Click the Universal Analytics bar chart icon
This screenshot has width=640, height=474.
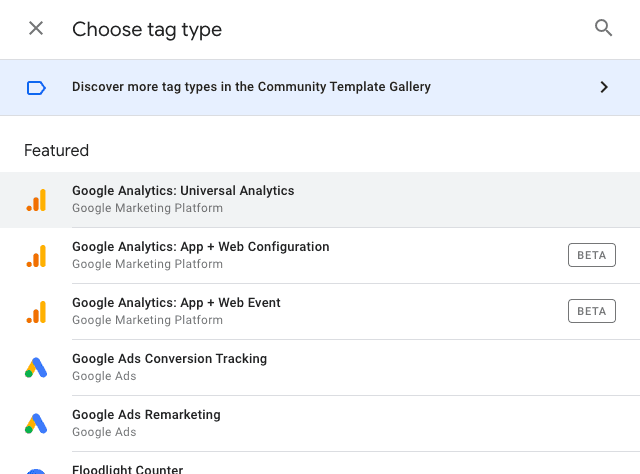[x=36, y=200]
